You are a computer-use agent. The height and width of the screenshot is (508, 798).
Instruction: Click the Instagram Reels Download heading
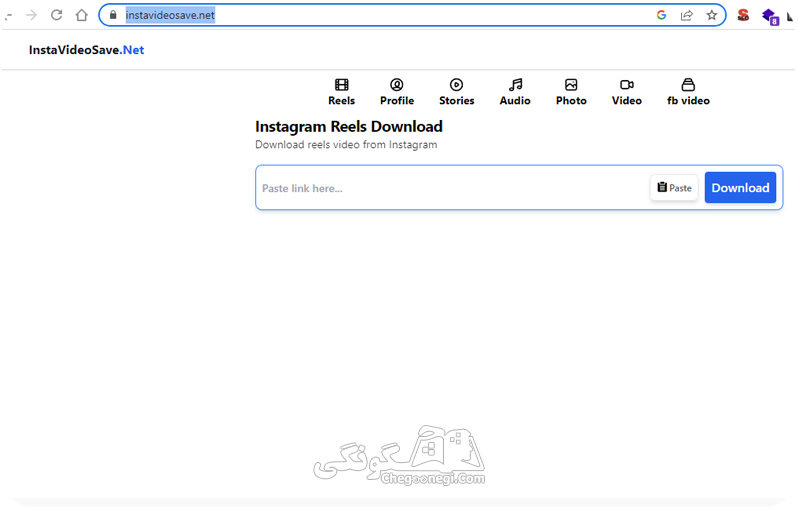click(349, 126)
